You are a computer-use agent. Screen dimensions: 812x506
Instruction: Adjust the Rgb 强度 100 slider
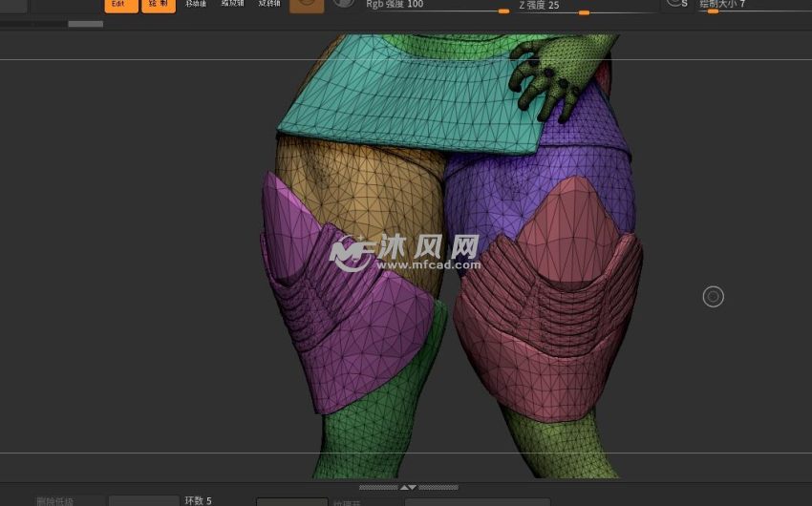[x=438, y=6]
